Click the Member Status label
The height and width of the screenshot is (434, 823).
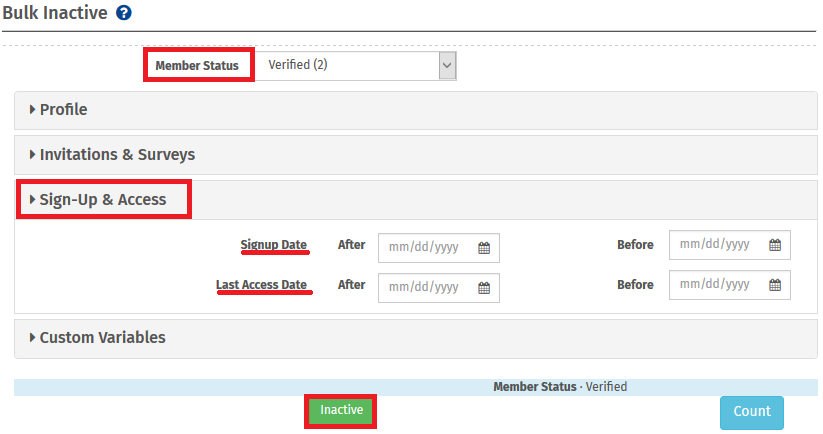tap(197, 66)
